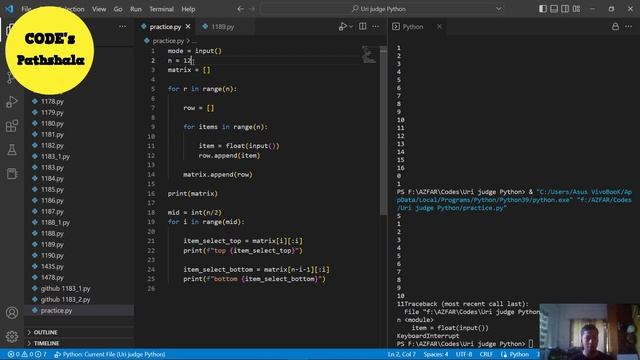Click the editor minimap preview
Viewport: 640px width, 360px height.
[369, 54]
